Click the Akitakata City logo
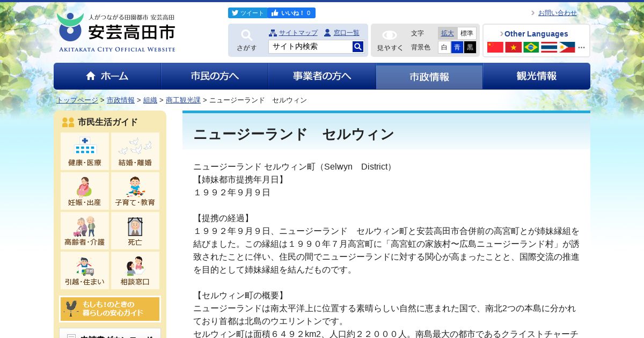Screen dimensions: 644x338 click(116, 33)
